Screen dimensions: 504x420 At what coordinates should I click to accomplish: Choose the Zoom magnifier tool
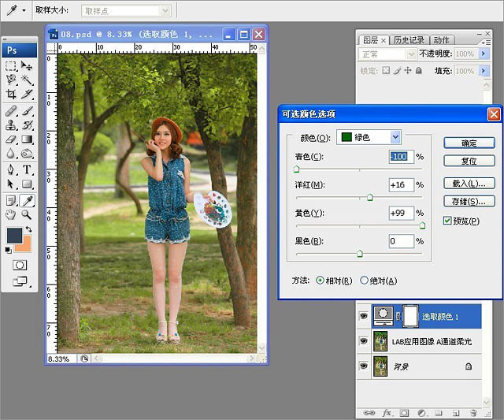pyautogui.click(x=27, y=214)
